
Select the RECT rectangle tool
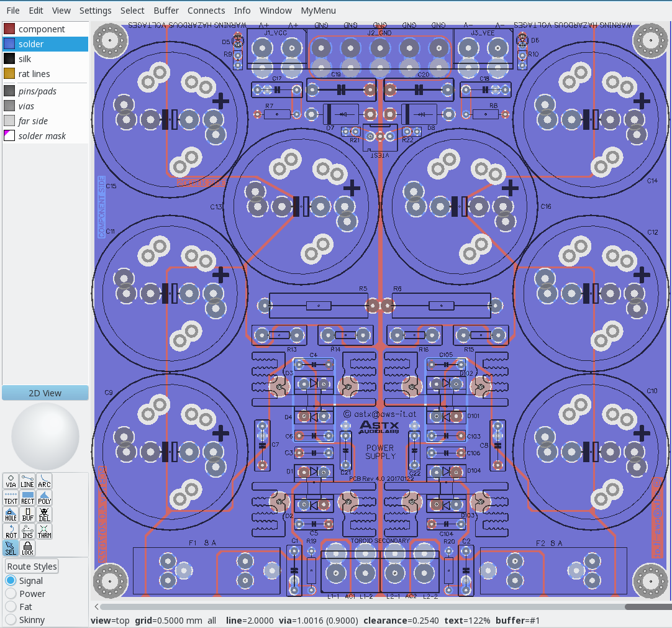[x=27, y=498]
